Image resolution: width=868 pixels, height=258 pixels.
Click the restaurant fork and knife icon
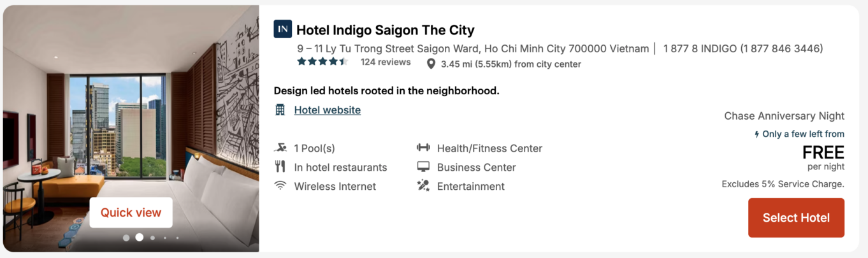pyautogui.click(x=280, y=167)
